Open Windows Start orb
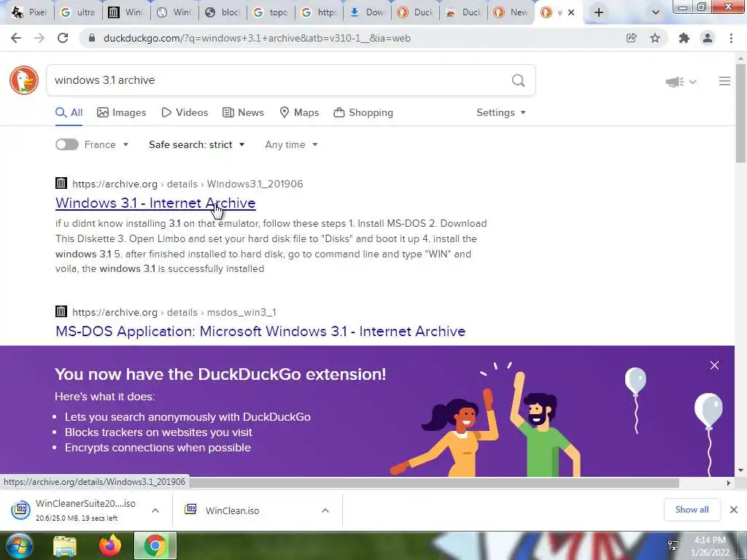The image size is (747, 560). [x=18, y=545]
